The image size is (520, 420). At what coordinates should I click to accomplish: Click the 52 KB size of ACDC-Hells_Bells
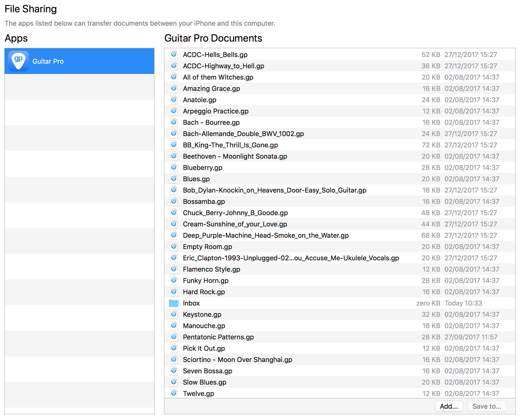pos(431,55)
